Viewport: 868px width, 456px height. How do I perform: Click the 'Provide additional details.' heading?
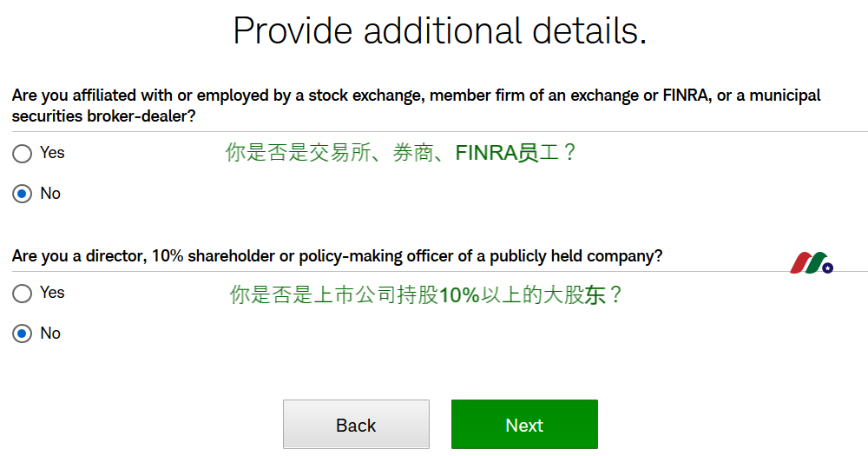pos(439,31)
